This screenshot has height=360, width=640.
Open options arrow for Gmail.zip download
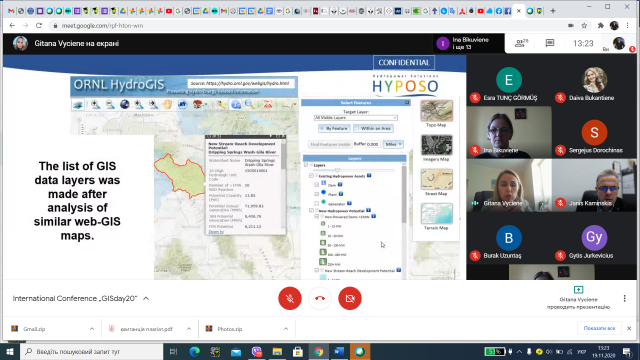point(91,329)
